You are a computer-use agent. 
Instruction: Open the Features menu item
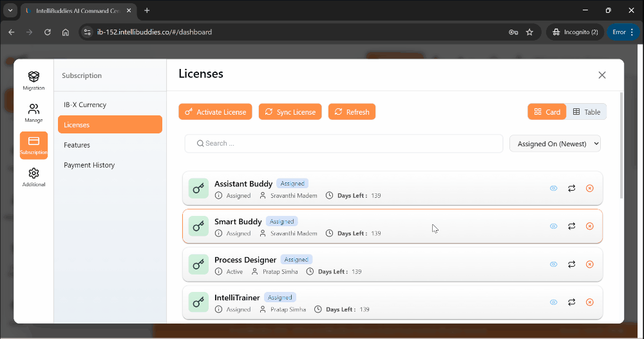click(x=109, y=145)
